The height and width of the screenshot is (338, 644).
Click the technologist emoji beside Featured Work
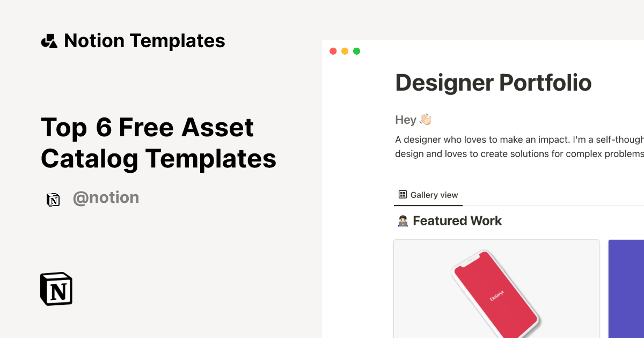pos(402,221)
